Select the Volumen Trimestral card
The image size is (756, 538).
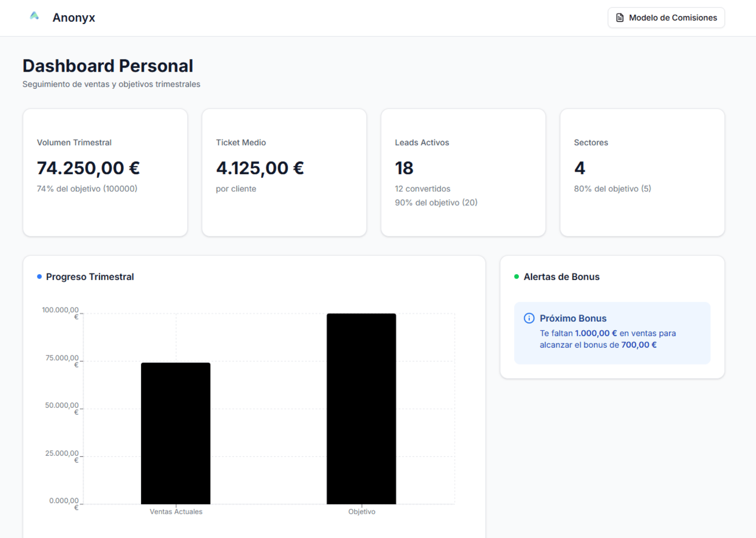(x=105, y=172)
